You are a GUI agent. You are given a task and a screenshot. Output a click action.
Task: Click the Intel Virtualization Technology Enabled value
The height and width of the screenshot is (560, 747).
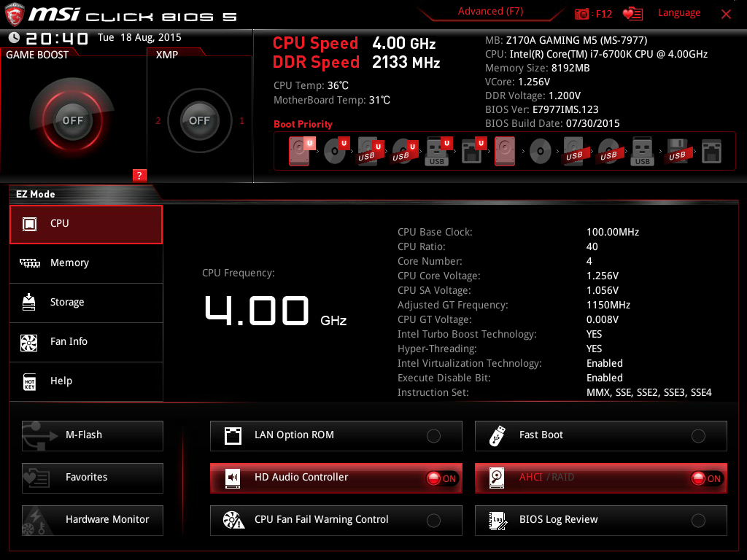[605, 363]
